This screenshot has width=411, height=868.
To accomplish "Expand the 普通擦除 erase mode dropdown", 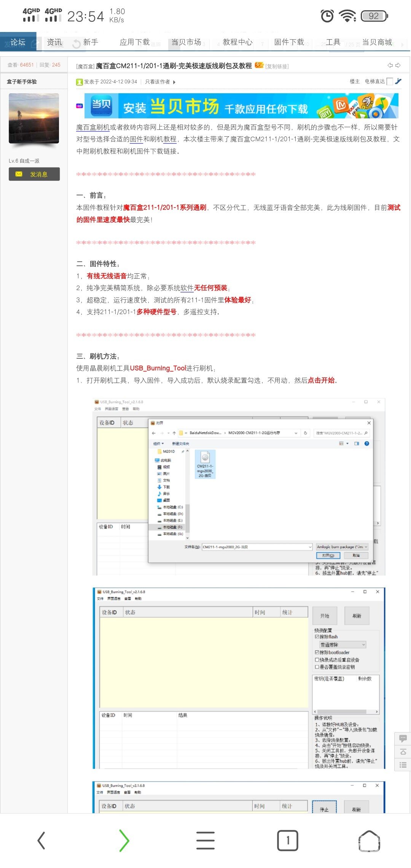I will click(363, 645).
